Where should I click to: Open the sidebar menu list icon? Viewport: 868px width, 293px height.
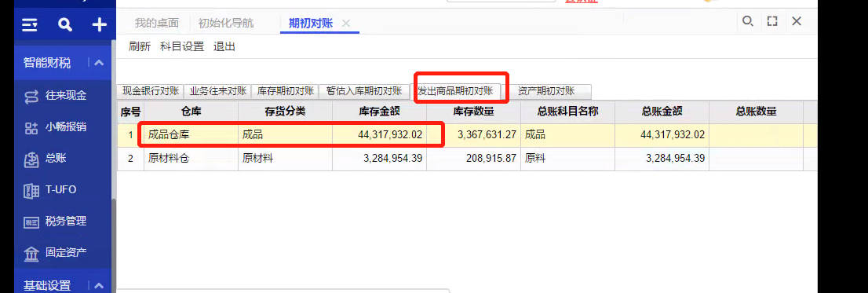[31, 25]
